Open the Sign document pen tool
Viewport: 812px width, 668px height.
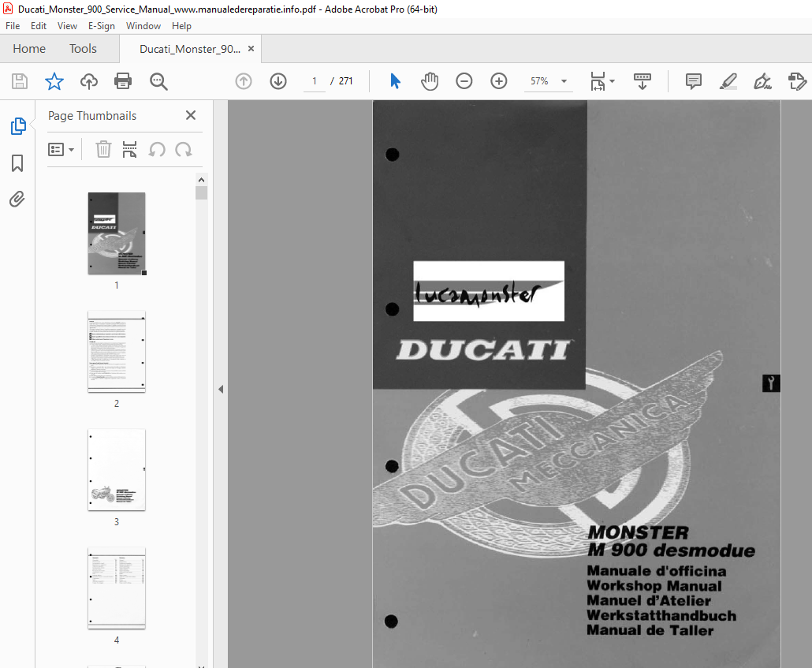pyautogui.click(x=762, y=81)
